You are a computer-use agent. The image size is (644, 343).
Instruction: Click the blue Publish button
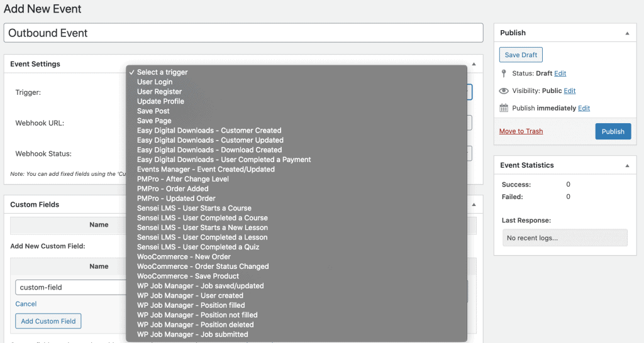[613, 132]
